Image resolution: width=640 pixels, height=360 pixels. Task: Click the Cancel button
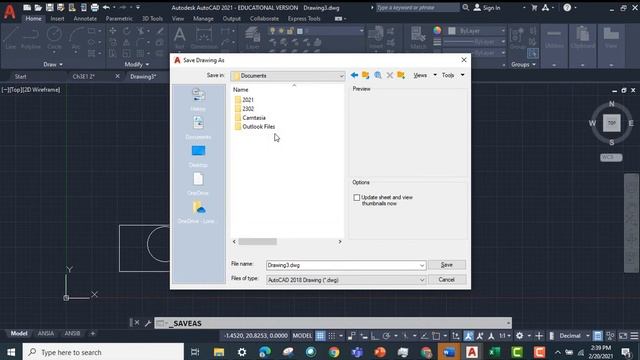[447, 280]
